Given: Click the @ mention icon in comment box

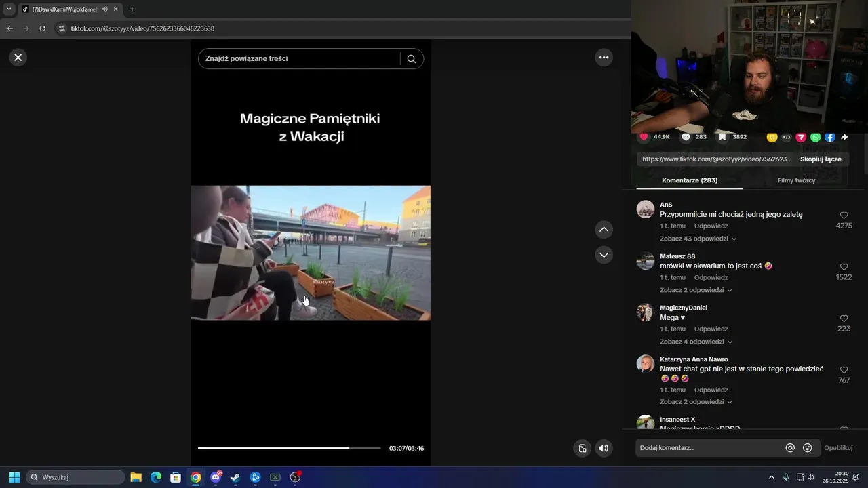Looking at the screenshot, I should (790, 448).
